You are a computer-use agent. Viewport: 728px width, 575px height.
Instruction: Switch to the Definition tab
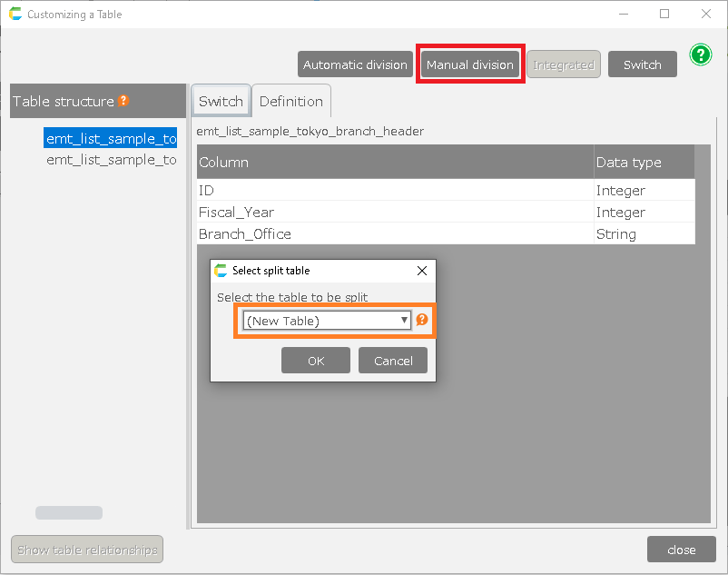point(290,101)
